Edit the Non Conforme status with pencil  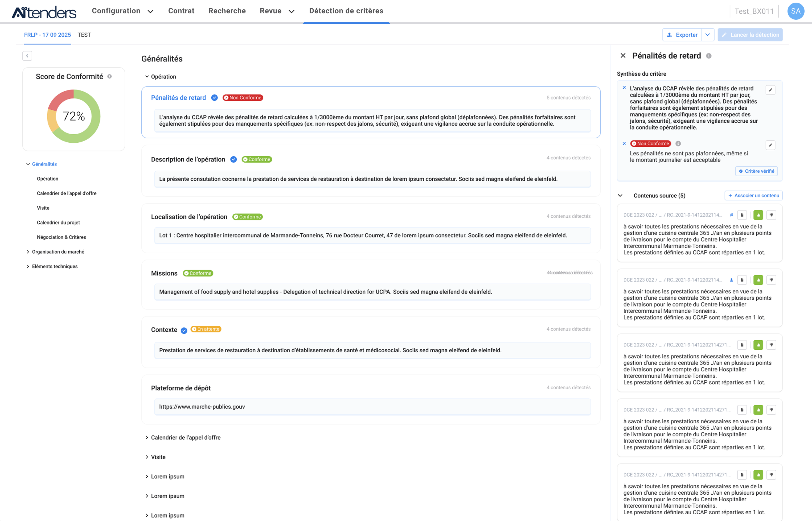point(770,145)
